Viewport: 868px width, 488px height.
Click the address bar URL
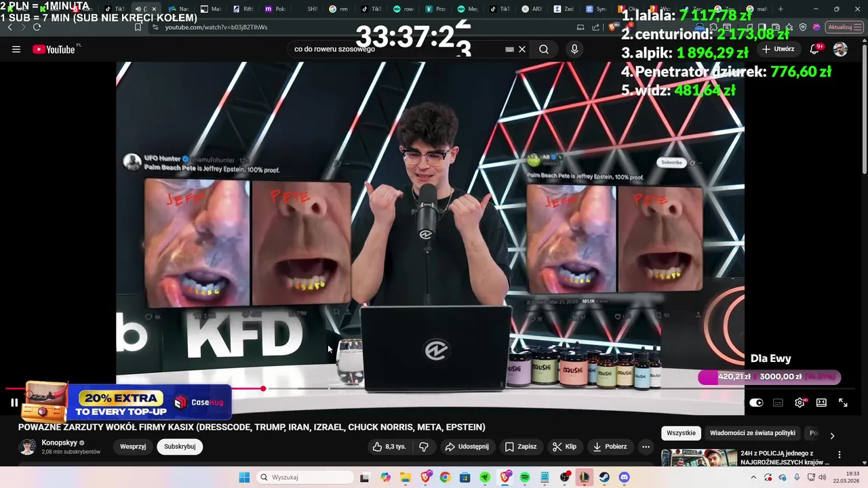216,27
